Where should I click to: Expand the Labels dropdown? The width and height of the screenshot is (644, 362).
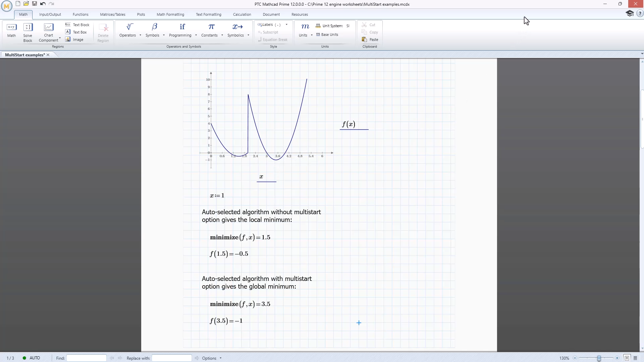pos(286,24)
